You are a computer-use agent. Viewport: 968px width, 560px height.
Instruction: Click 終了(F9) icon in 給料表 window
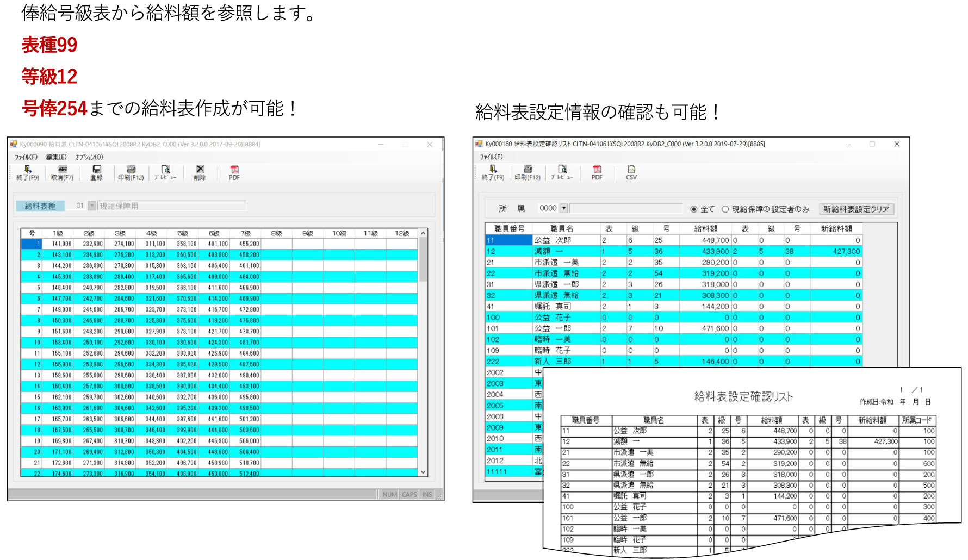click(x=28, y=173)
